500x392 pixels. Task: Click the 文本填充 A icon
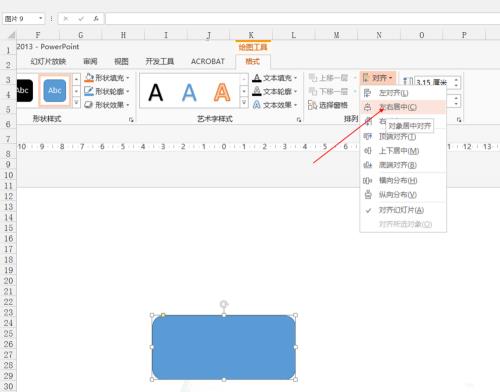(x=257, y=78)
